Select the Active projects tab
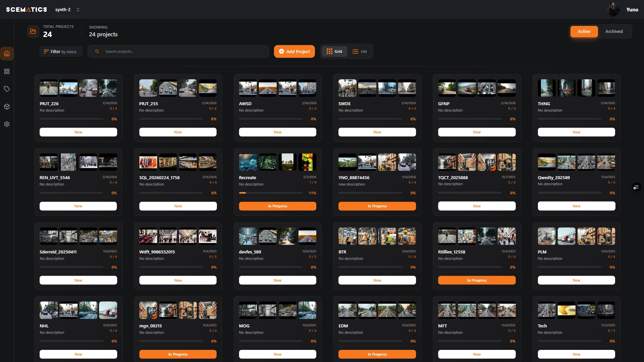Screen dimensions: 644x362 [x=584, y=32]
